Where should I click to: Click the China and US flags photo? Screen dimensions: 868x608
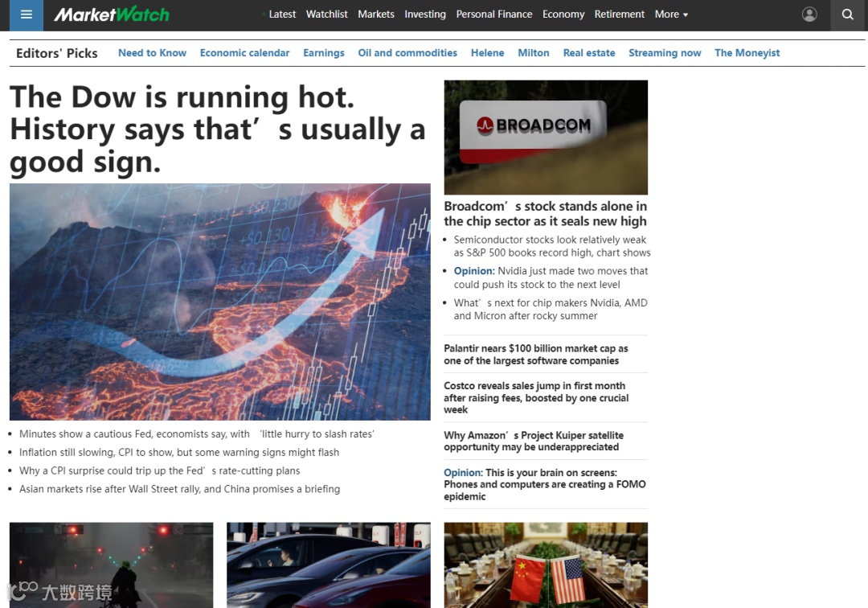pos(546,565)
